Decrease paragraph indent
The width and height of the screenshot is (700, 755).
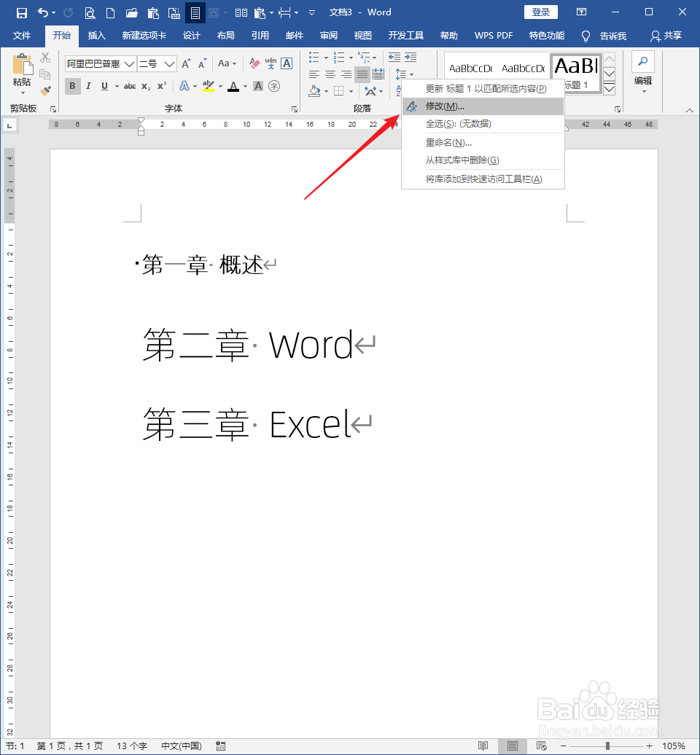394,58
